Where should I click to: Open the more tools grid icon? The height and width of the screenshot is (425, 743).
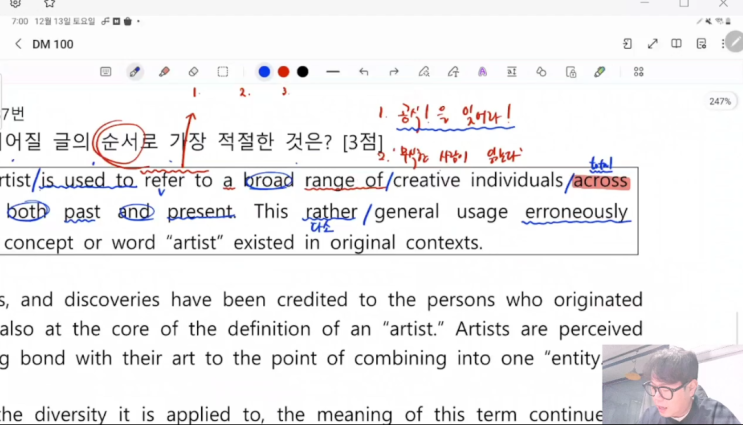(638, 72)
